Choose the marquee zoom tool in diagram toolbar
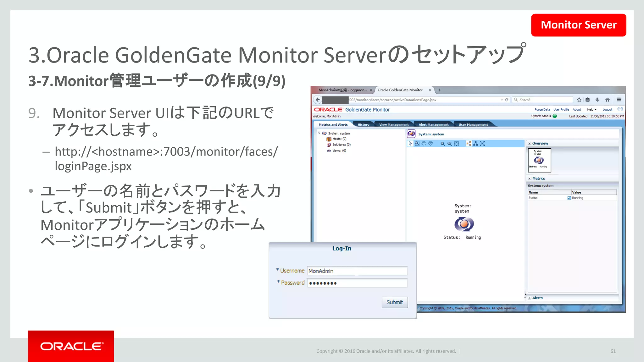 click(417, 144)
